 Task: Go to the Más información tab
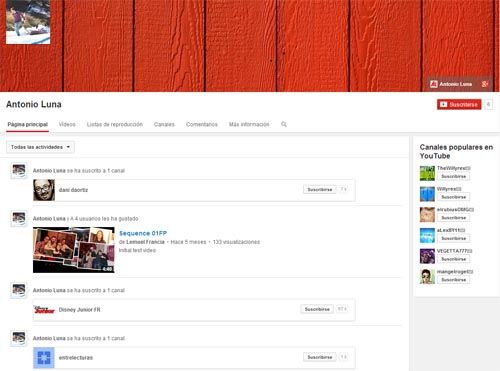click(249, 124)
